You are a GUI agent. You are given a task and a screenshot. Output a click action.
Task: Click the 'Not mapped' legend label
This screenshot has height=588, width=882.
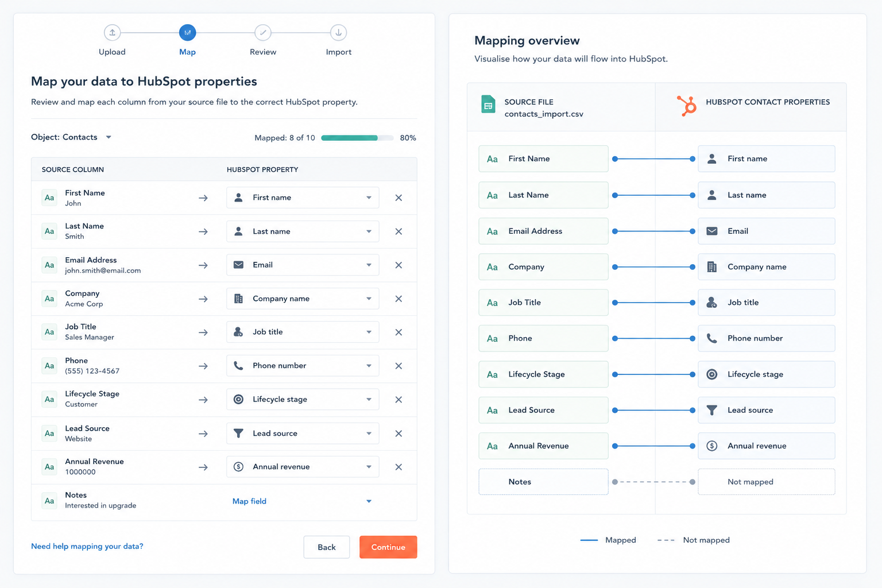click(706, 540)
